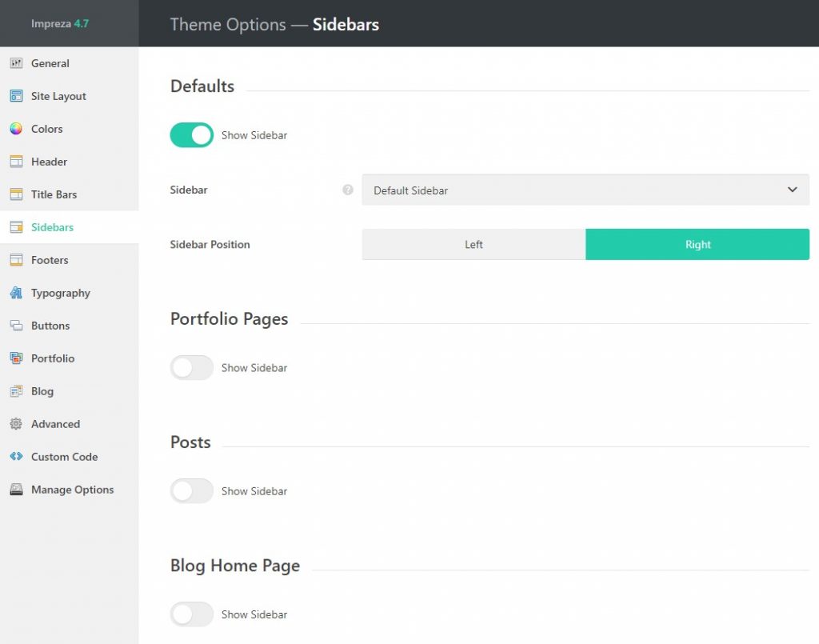Click the Colors wheel icon
819x644 pixels.
(16, 129)
